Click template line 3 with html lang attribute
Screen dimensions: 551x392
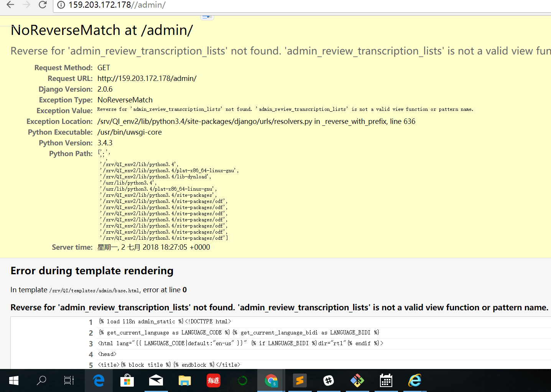[240, 343]
